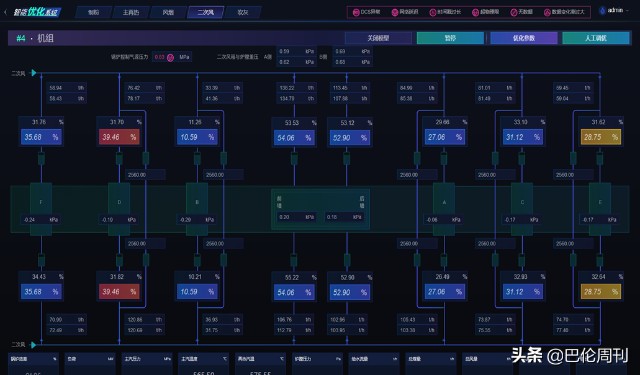Screen dimensions: 640x375
Task: Click the 无数据 alarm icon
Action: tap(514, 12)
